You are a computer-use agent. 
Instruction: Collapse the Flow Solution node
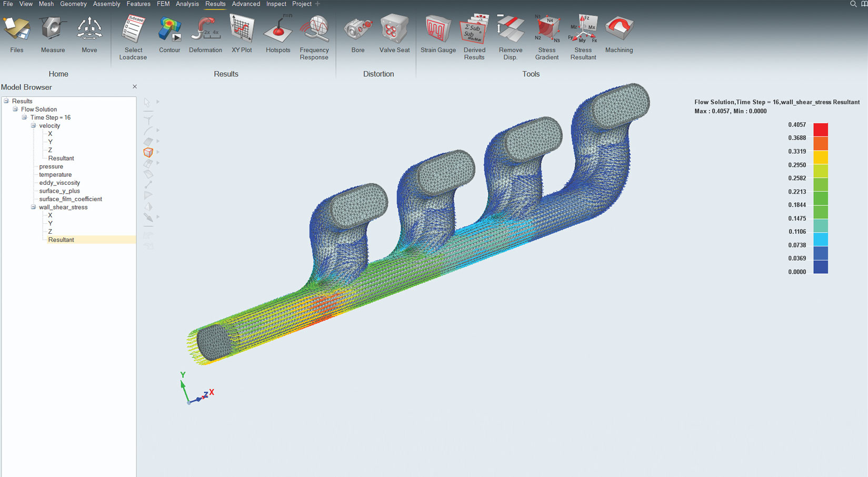pos(15,109)
